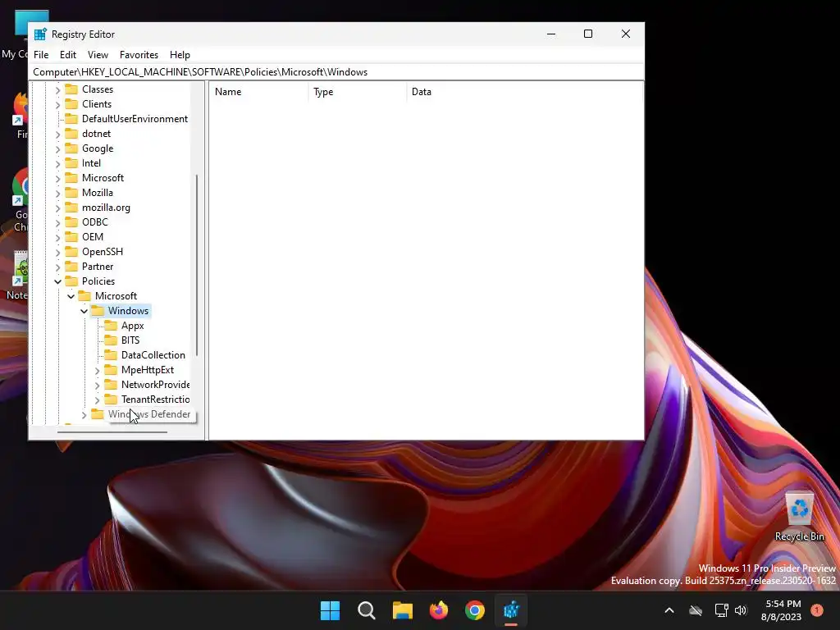
Task: Launch Firefox from the taskbar
Action: pyautogui.click(x=439, y=610)
